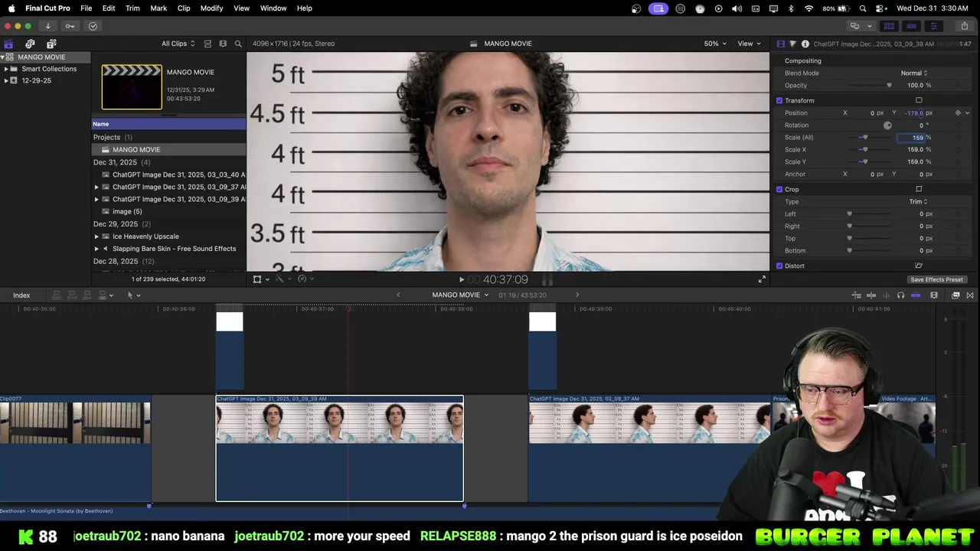Open the Crop Type Trim dropdown

pyautogui.click(x=918, y=201)
